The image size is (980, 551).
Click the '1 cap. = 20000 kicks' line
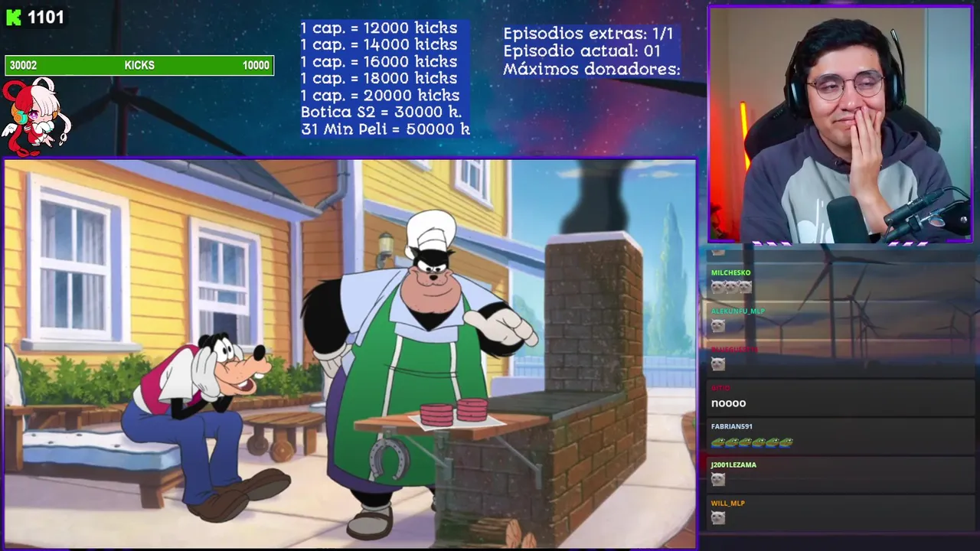tap(380, 96)
